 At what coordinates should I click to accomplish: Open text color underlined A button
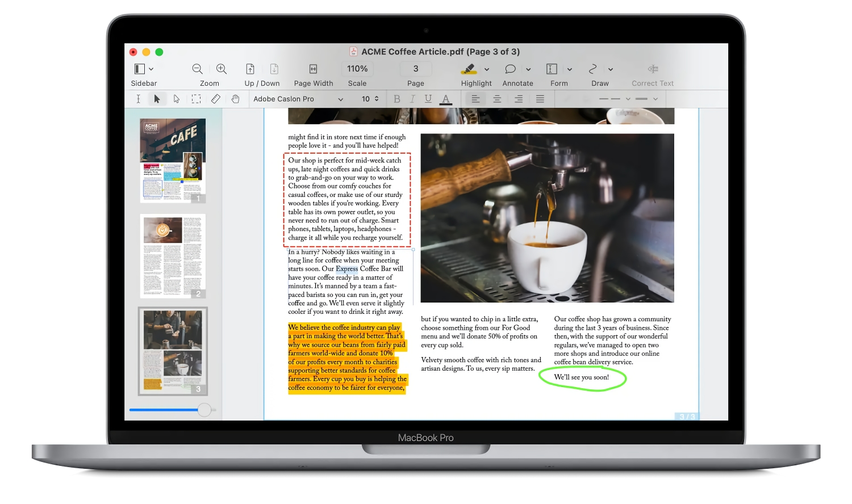(x=446, y=99)
